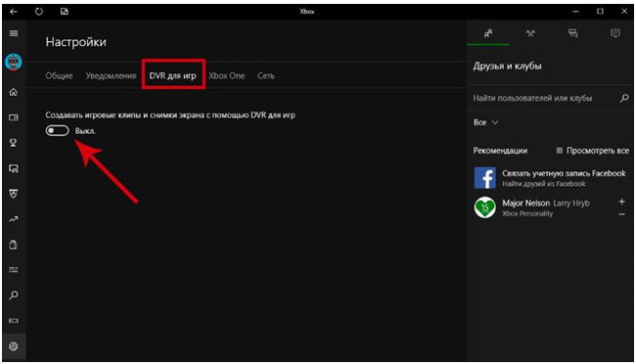Click the Настройки heading
The height and width of the screenshot is (364, 636).
click(x=76, y=42)
